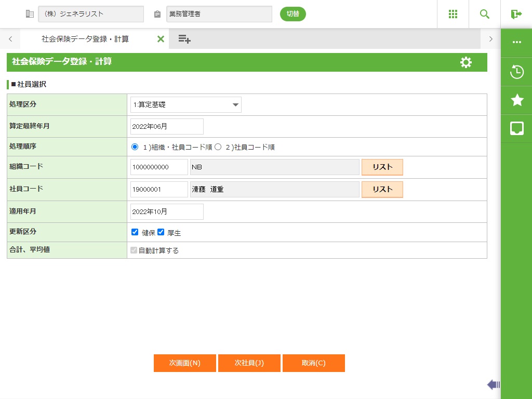Expand the 処理区分 dropdown
Screen dimensions: 532x399
click(x=185, y=104)
